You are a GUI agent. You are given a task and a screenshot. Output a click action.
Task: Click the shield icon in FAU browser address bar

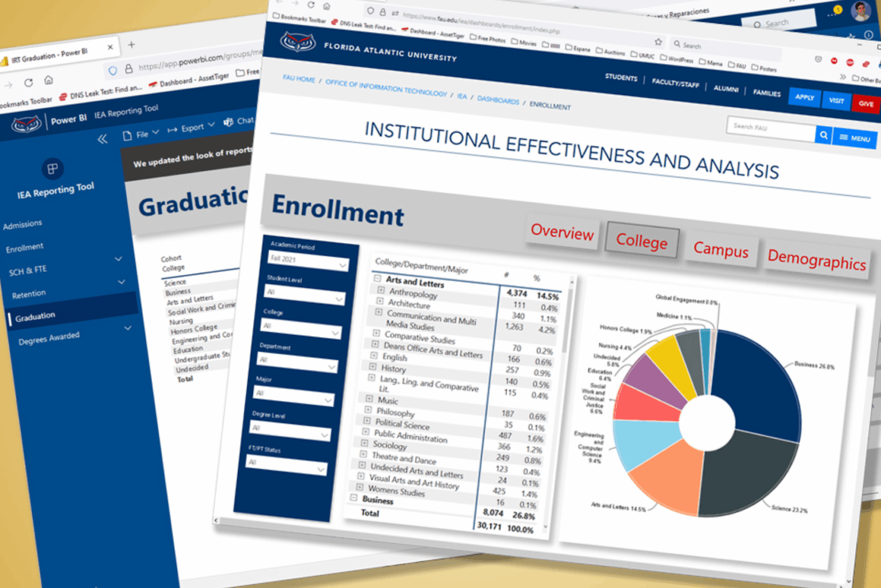pyautogui.click(x=371, y=10)
